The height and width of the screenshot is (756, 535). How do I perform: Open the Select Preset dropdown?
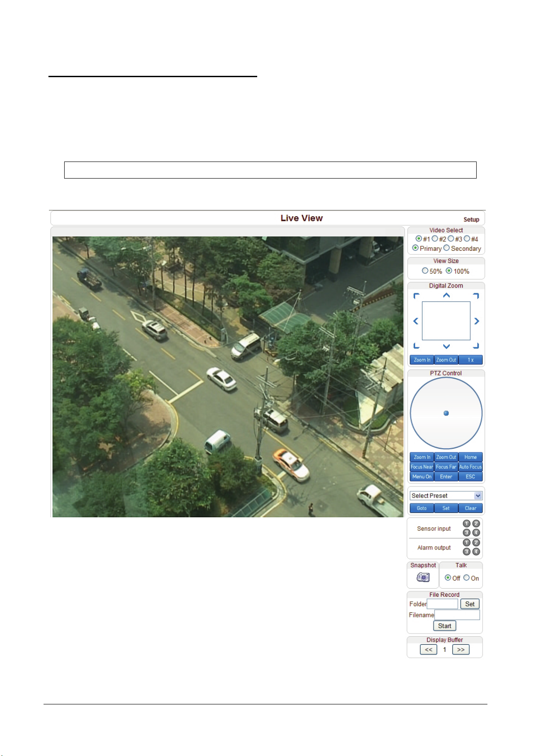(446, 496)
